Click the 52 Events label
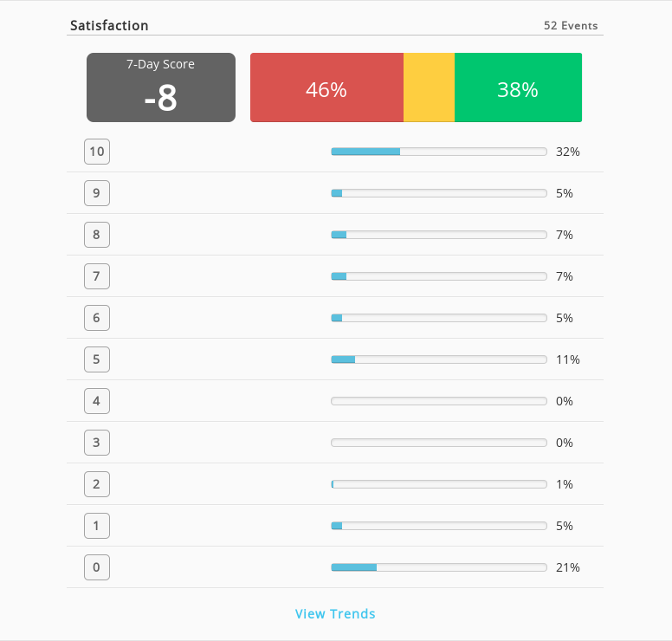This screenshot has width=672, height=641. tap(571, 26)
